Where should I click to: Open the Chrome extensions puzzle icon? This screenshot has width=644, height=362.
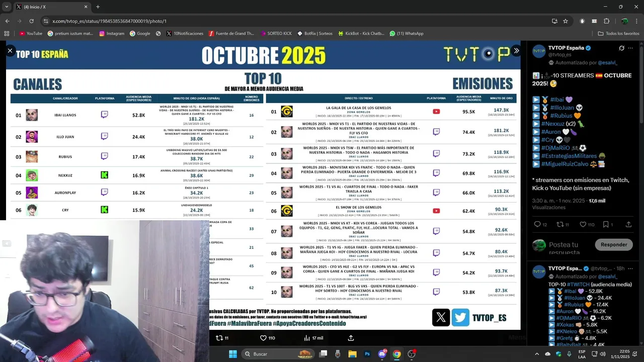[606, 21]
